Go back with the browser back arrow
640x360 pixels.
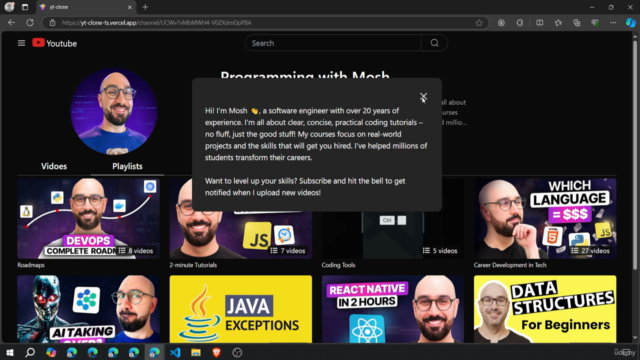[11, 22]
